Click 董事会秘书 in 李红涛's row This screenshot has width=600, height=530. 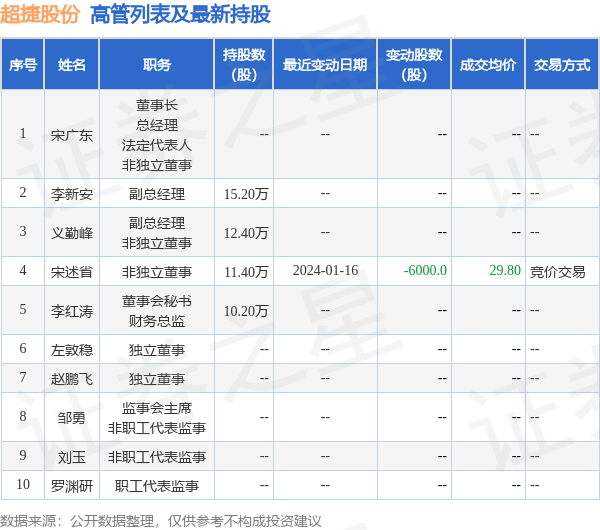point(157,301)
